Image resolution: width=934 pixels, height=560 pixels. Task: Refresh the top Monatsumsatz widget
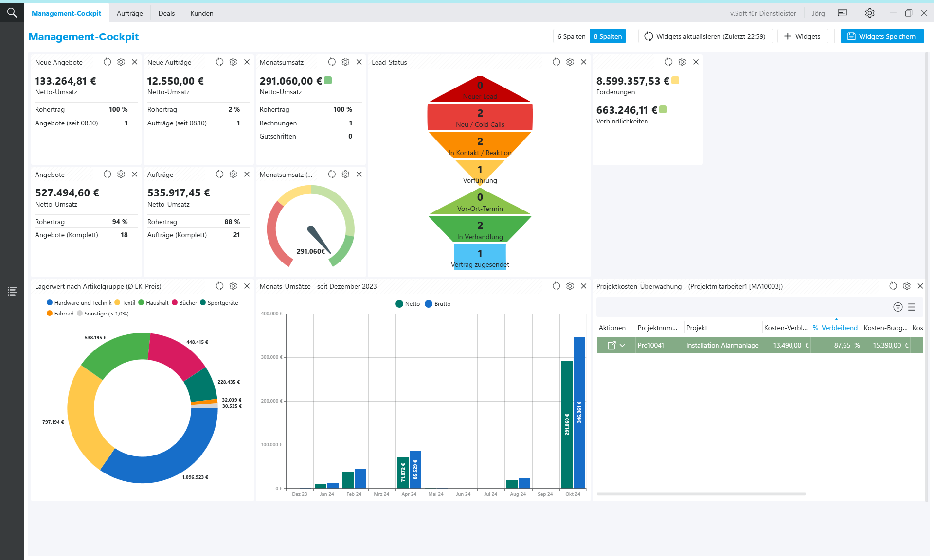point(332,62)
